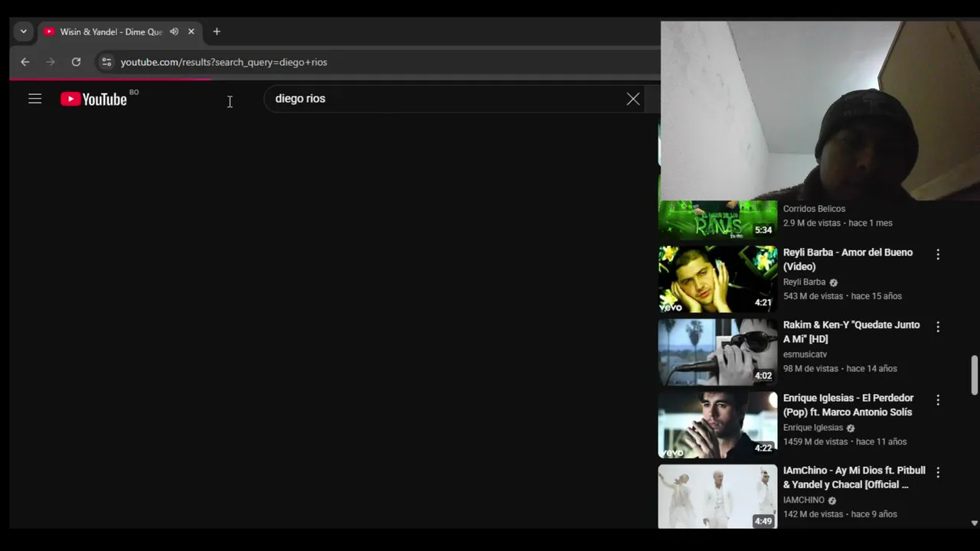The height and width of the screenshot is (551, 980).
Task: Open 'Quedate Junto A Mi' video title
Action: pyautogui.click(x=851, y=332)
